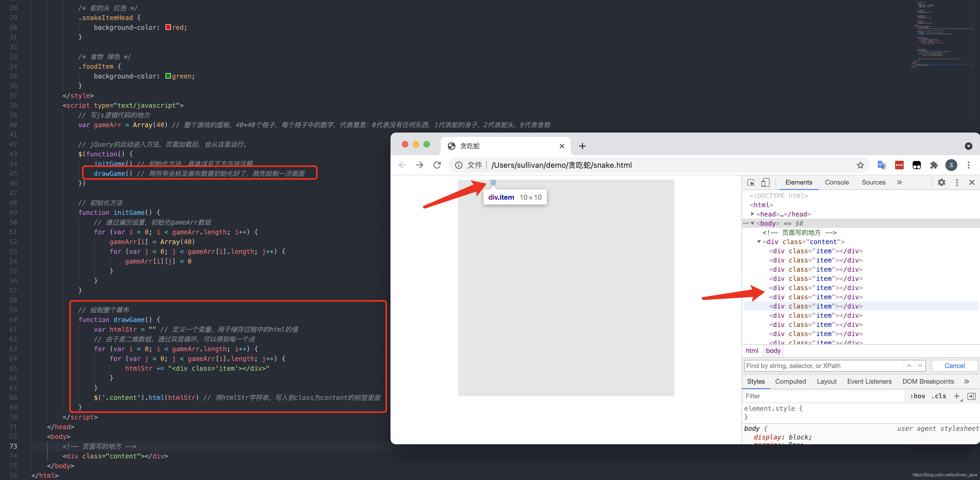The width and height of the screenshot is (980, 480).
Task: Open the DOM Breakpoints pane
Action: [x=928, y=382]
